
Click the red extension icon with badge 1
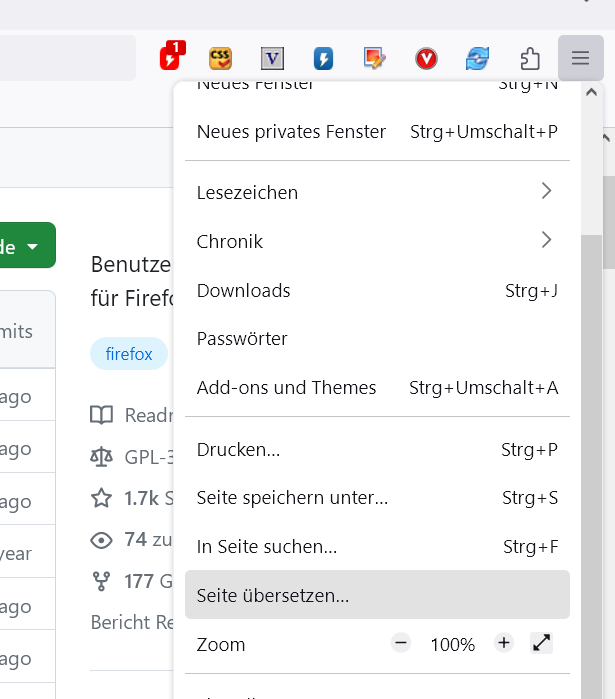tap(172, 58)
